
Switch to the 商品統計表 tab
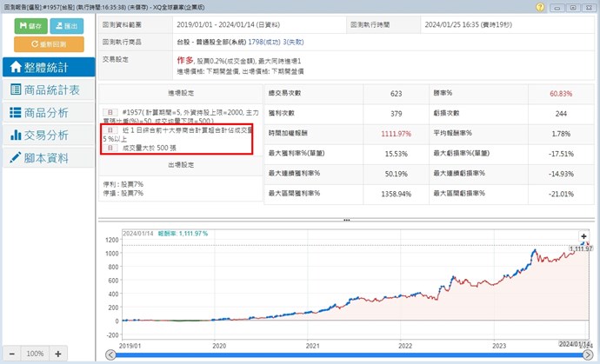pos(48,89)
